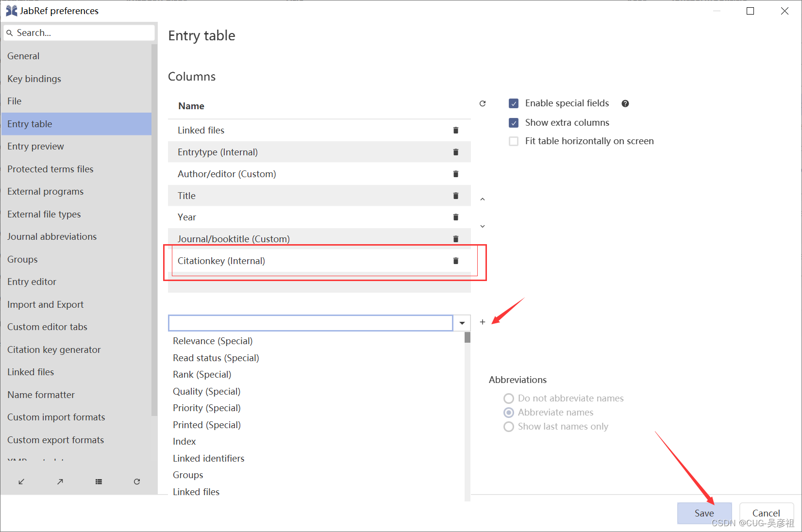
Task: Open Custom export formats preferences
Action: point(76,440)
